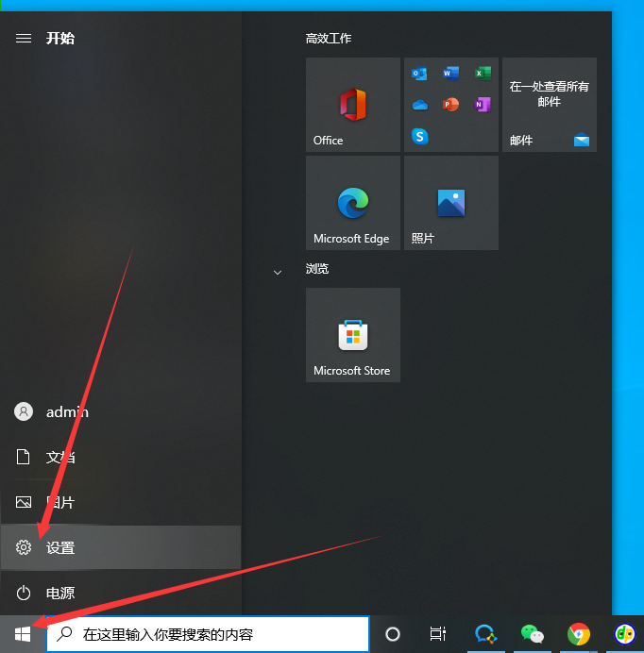Select the admin user account
Viewport: 644px width, 653px height.
tap(66, 412)
